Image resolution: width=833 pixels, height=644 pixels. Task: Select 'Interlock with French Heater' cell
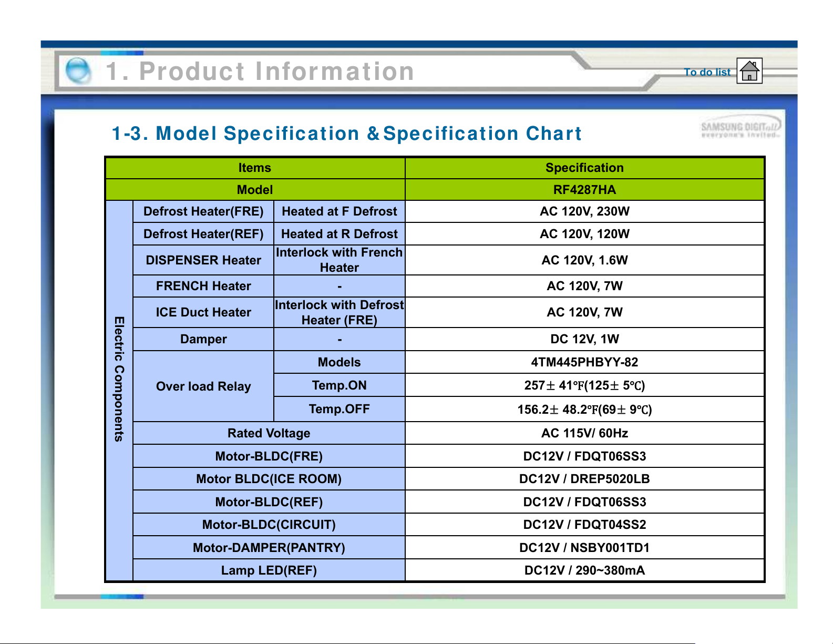pos(340,260)
